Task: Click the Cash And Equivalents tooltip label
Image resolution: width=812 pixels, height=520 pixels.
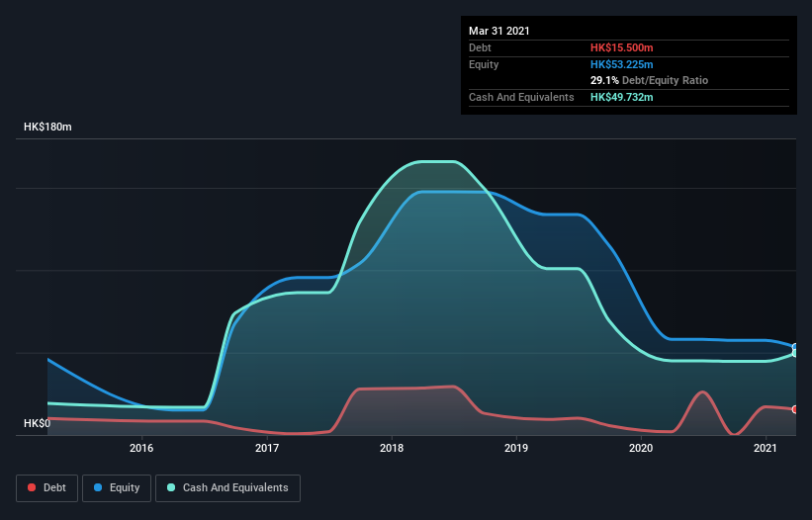Action: (x=521, y=97)
